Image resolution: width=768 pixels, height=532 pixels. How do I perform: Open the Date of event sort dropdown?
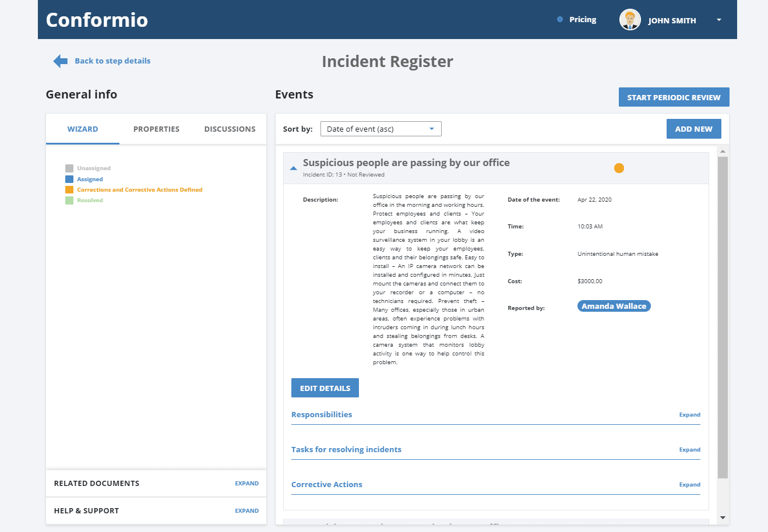click(381, 128)
